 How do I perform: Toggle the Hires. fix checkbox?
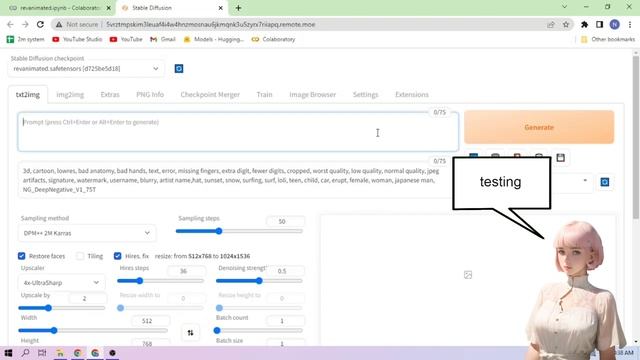[x=118, y=256]
